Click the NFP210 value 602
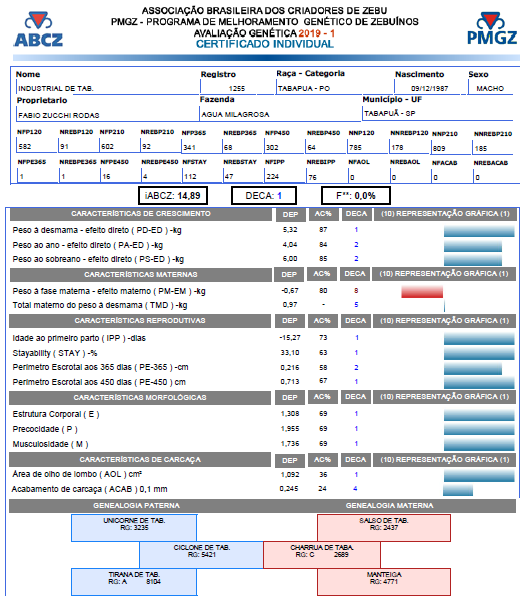Image resolution: width=520 pixels, height=596 pixels. coord(108,146)
